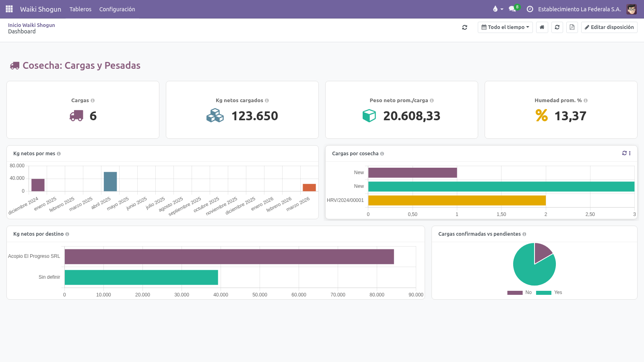Click info icon next to Kg netos por mes
The image size is (644, 362).
[59, 154]
